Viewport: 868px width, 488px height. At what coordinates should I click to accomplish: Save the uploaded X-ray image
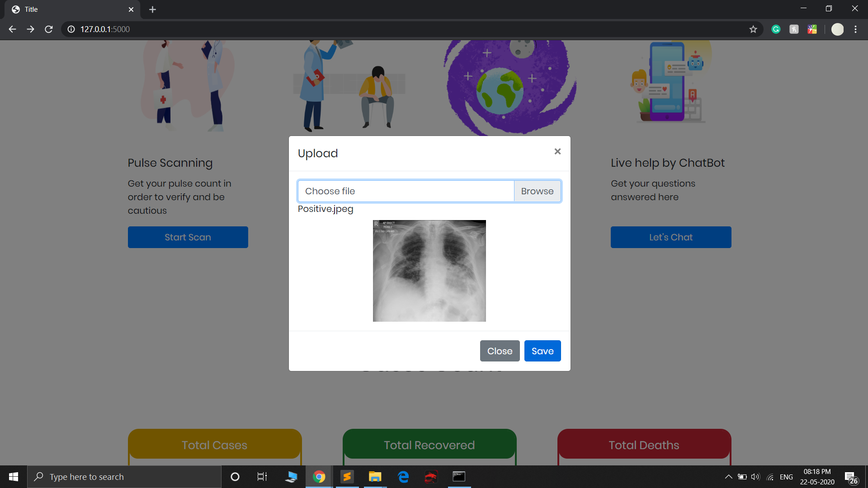542,351
